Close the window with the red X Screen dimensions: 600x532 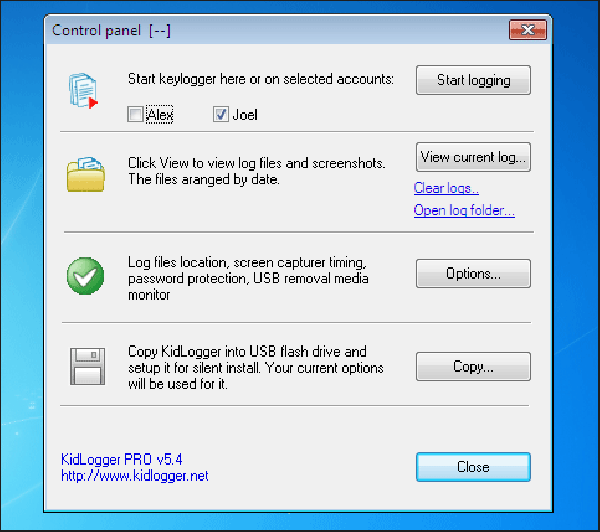[x=528, y=29]
